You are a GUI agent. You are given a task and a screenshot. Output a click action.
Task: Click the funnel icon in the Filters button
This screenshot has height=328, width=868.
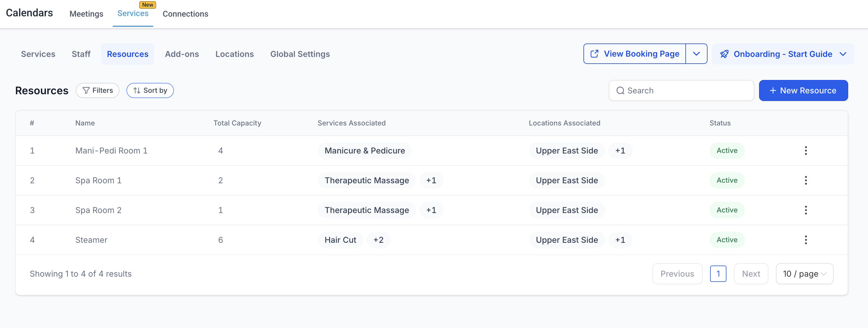click(x=86, y=90)
